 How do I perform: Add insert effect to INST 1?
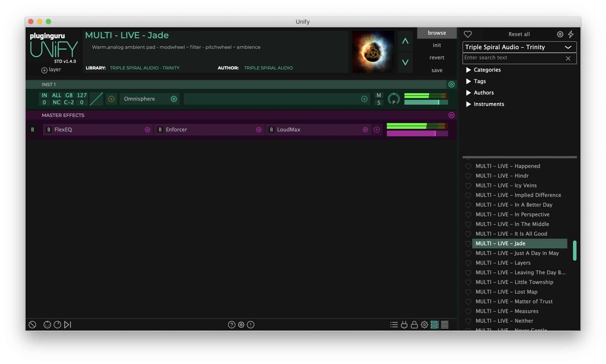pyautogui.click(x=364, y=99)
